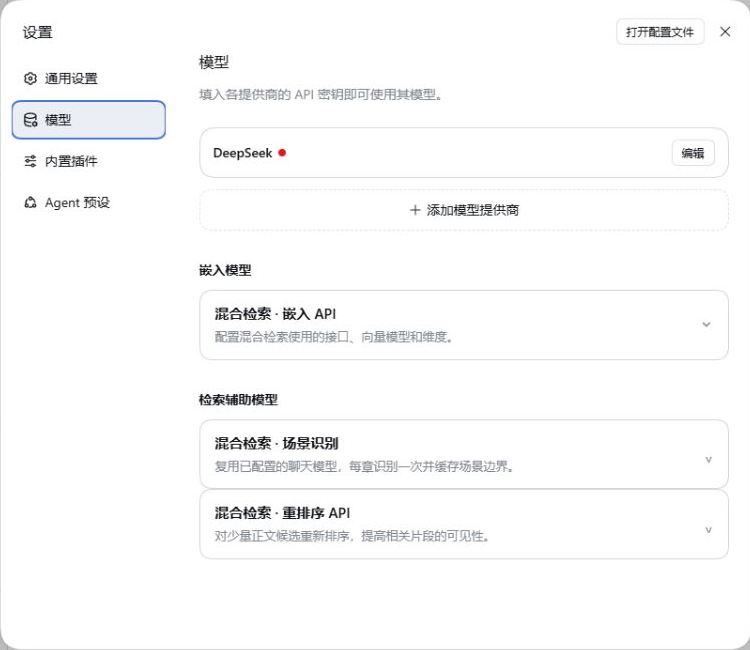
Task: Click the DeepSeek provider name
Action: (x=243, y=153)
